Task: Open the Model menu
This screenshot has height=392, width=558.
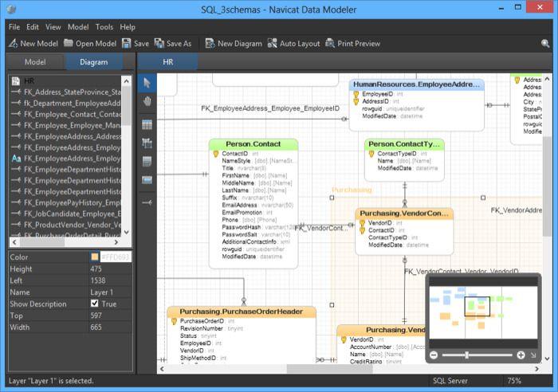Action: pyautogui.click(x=78, y=26)
